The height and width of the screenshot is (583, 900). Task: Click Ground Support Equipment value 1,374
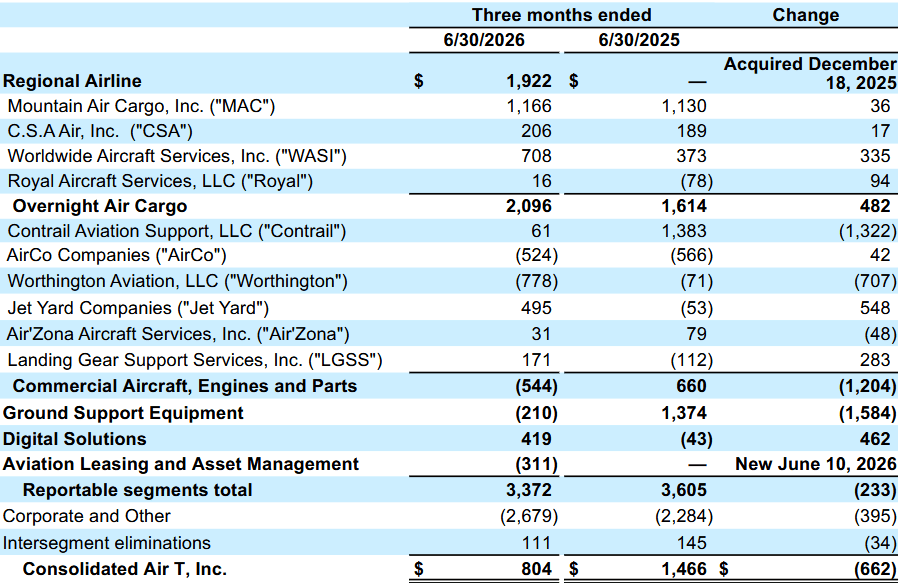pyautogui.click(x=684, y=413)
